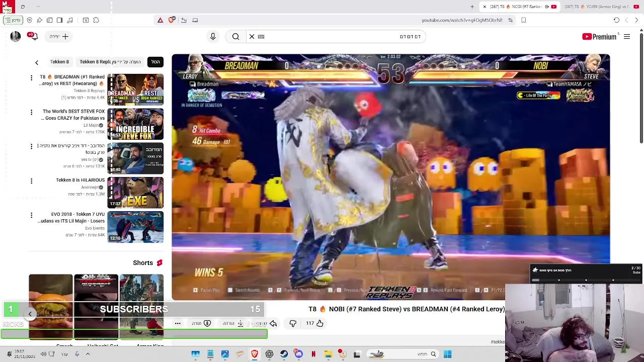Click the share page icon in address bar

click(184, 20)
